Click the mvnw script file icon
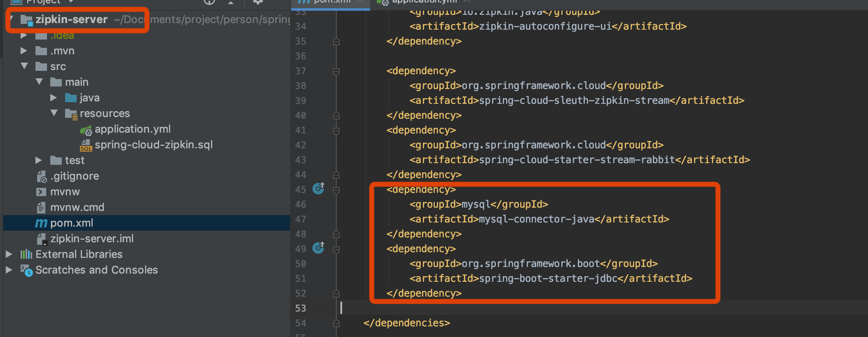This screenshot has height=337, width=868. click(41, 192)
